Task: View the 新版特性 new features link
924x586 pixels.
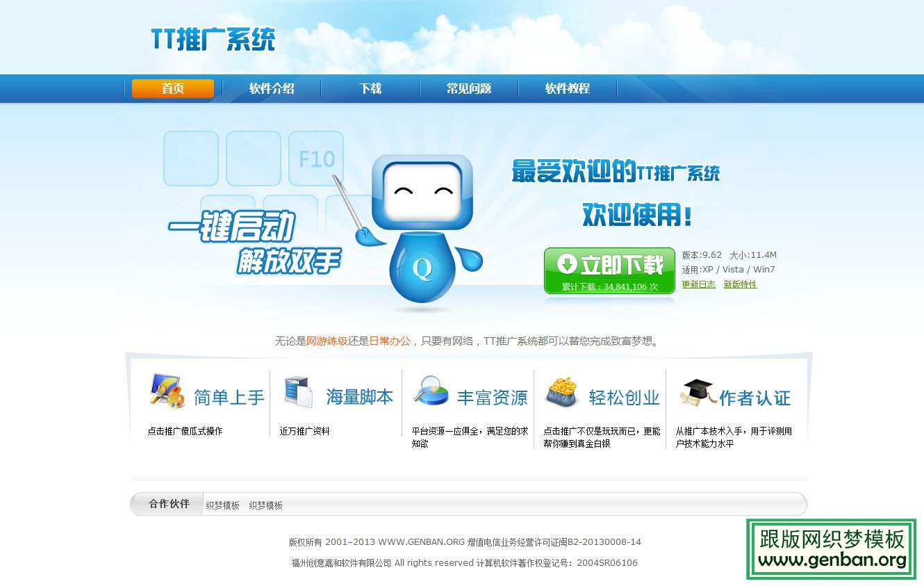Action: click(x=741, y=284)
